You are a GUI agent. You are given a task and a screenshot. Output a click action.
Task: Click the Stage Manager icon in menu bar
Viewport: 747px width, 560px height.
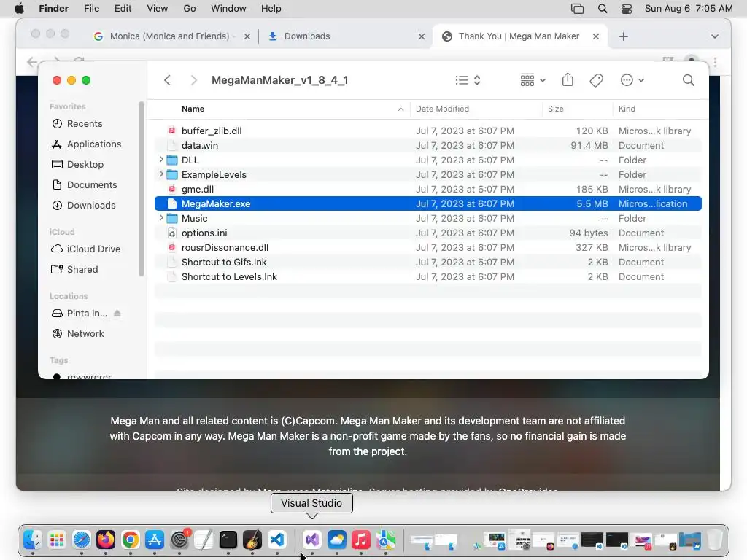(x=578, y=9)
